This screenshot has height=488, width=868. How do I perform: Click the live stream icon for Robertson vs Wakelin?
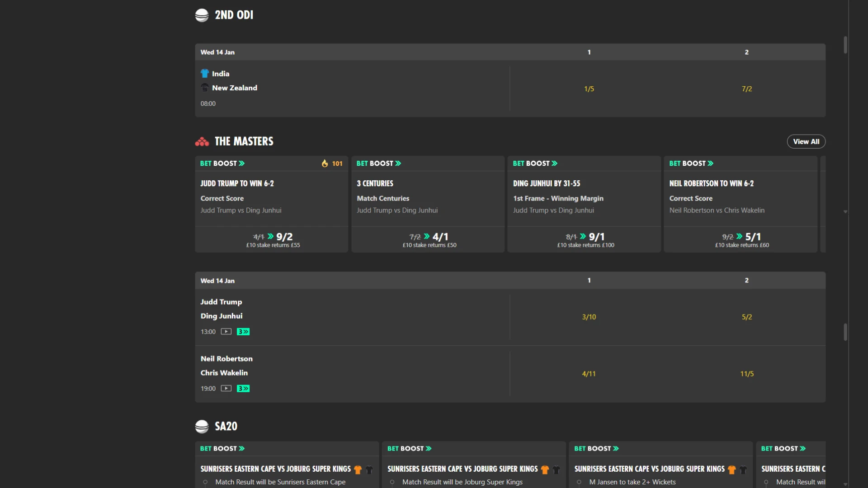(x=226, y=389)
